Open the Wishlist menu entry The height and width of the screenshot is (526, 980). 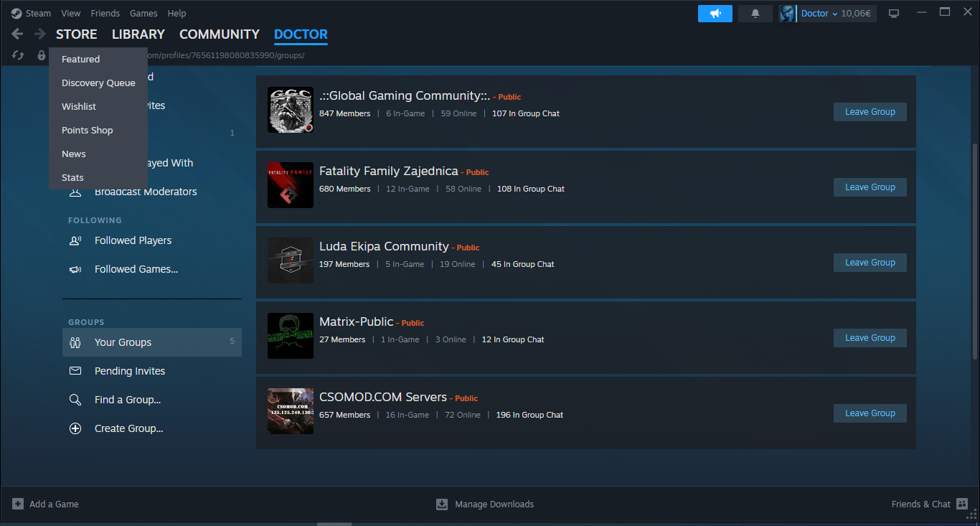pyautogui.click(x=79, y=106)
